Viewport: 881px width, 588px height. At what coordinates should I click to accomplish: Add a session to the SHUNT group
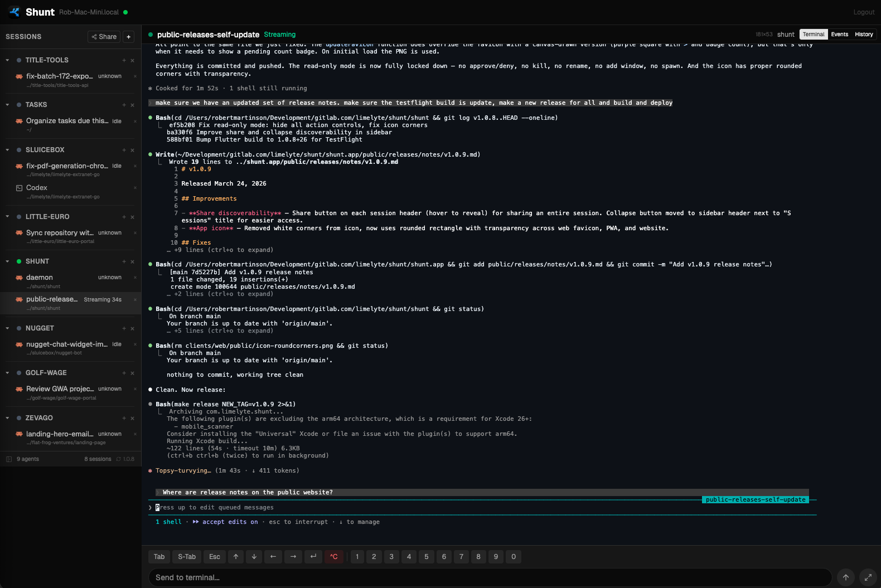point(124,261)
